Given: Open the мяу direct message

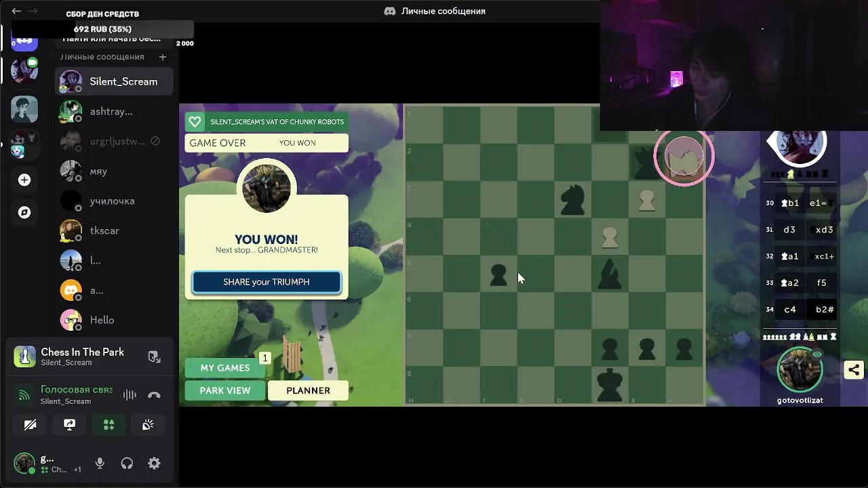Looking at the screenshot, I should click(x=114, y=171).
